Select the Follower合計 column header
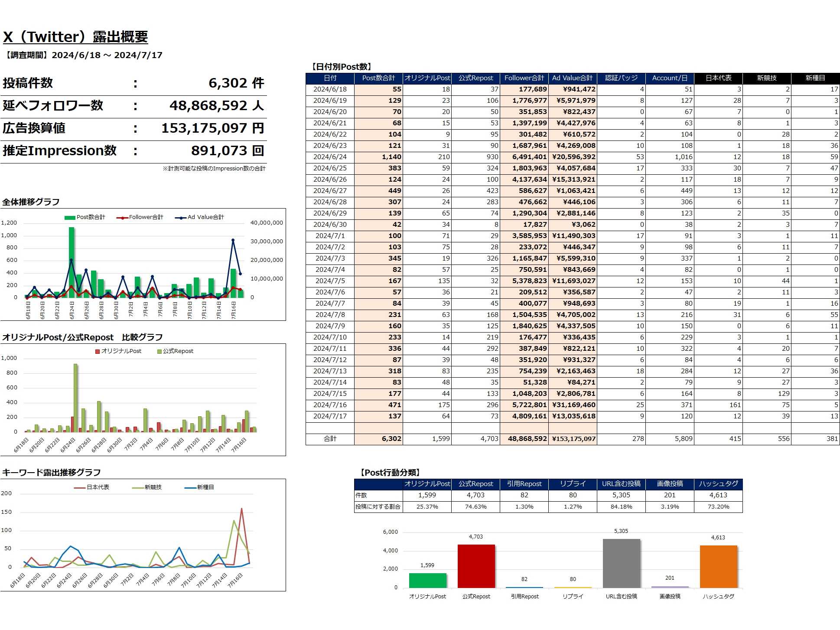This screenshot has height=630, width=840. tap(524, 78)
